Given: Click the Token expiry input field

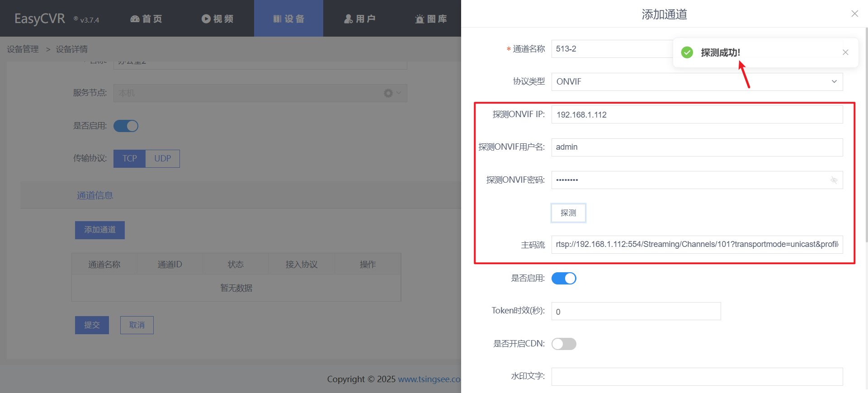Looking at the screenshot, I should click(636, 312).
